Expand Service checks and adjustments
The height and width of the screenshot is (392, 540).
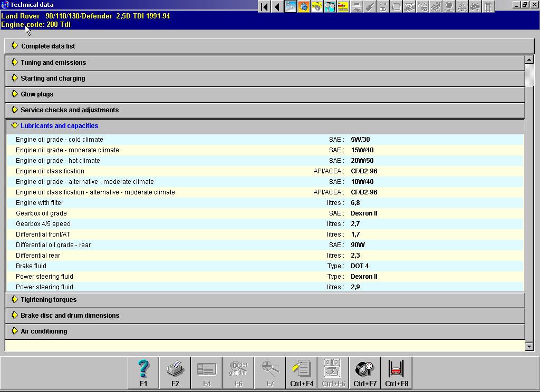click(265, 110)
